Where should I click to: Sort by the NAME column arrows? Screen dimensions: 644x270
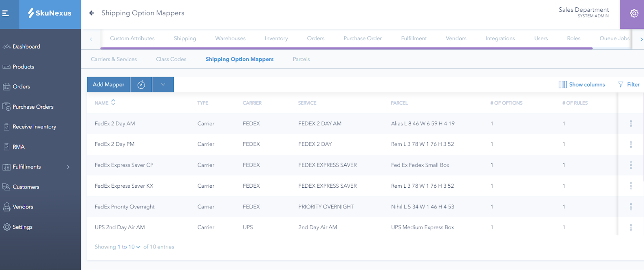pyautogui.click(x=113, y=102)
